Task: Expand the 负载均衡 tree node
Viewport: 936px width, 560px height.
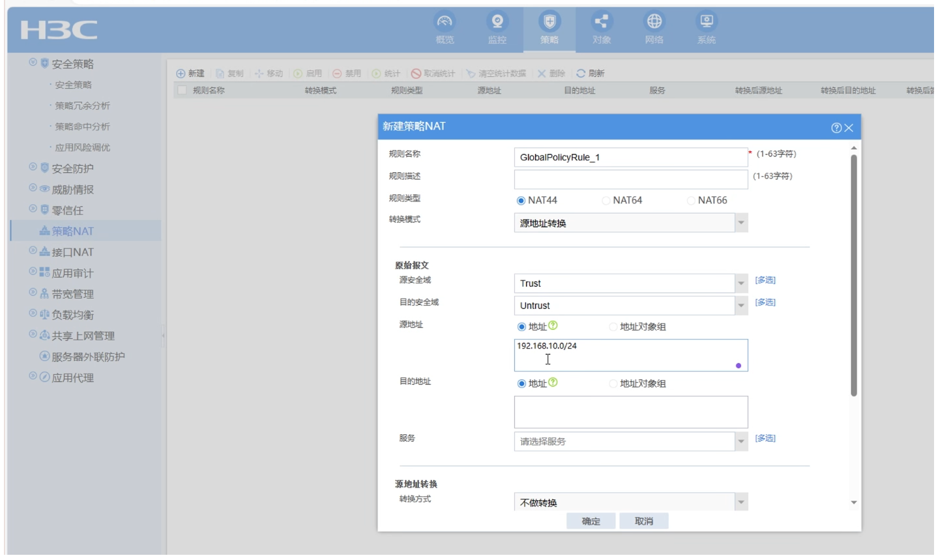Action: coord(33,314)
